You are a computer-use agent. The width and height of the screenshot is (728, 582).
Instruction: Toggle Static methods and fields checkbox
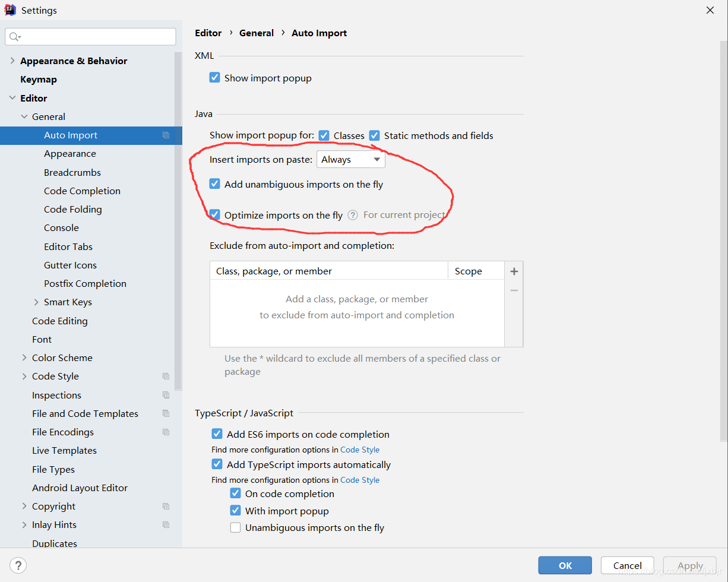pyautogui.click(x=374, y=135)
